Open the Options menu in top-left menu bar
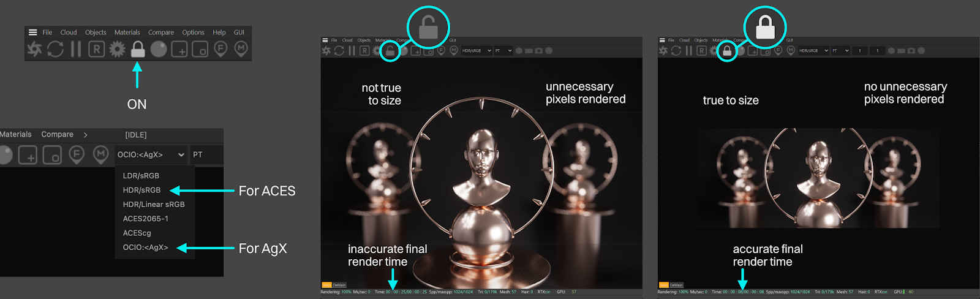This screenshot has height=299, width=980. pos(193,32)
